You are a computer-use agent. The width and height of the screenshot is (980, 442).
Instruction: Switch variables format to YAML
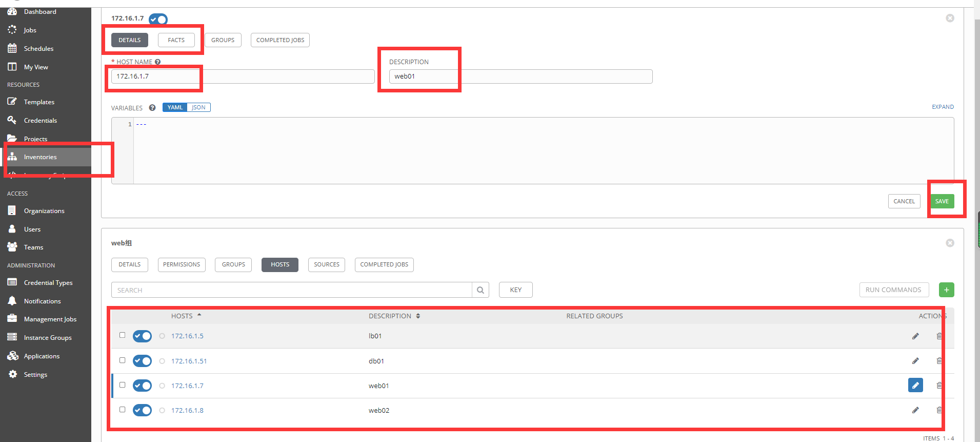pyautogui.click(x=175, y=107)
